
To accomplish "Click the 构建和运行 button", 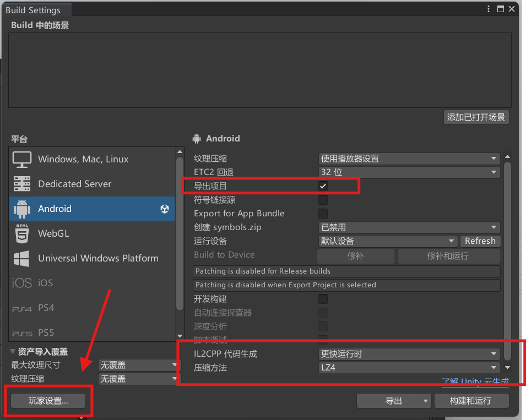I will coord(471,401).
